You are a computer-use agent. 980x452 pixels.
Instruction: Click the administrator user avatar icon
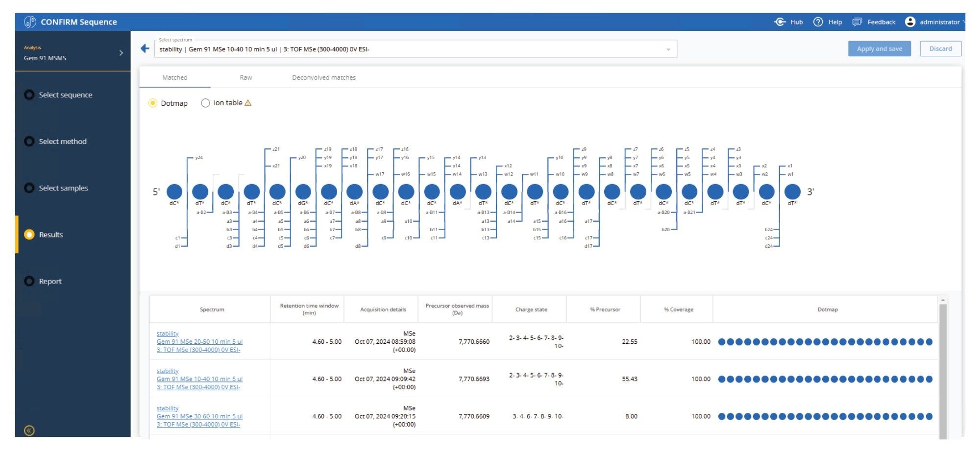click(x=910, y=22)
